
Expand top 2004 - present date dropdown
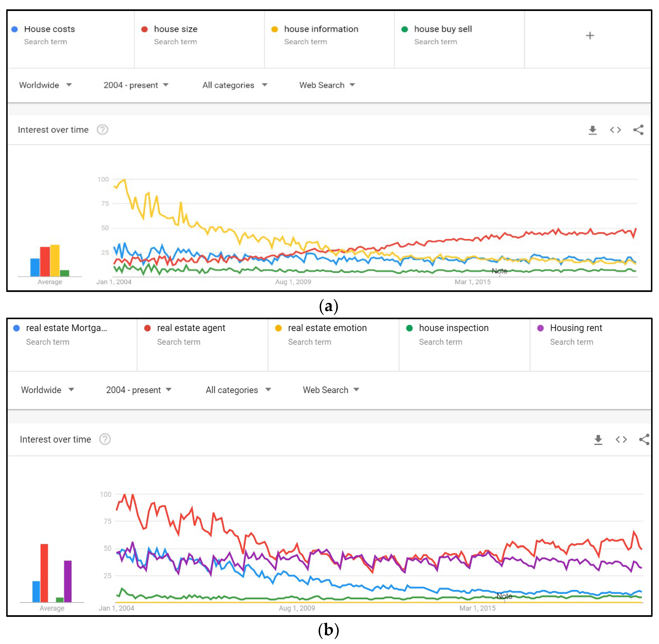(x=135, y=85)
